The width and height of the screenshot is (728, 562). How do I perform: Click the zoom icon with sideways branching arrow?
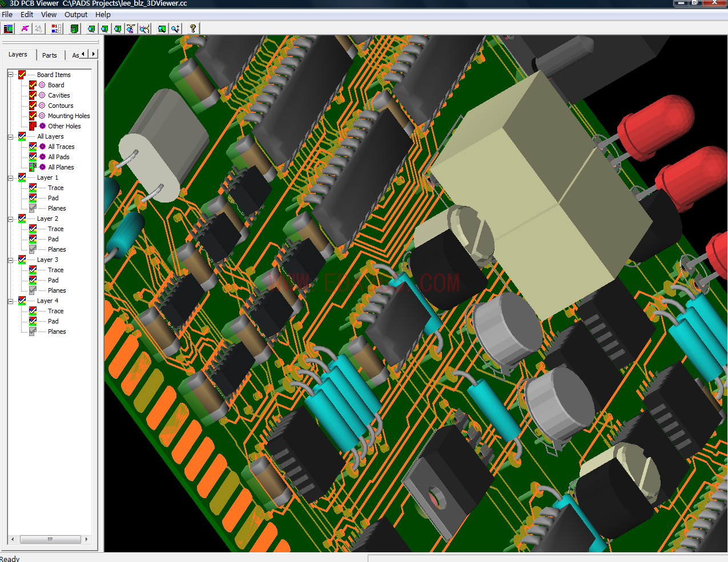click(x=145, y=29)
